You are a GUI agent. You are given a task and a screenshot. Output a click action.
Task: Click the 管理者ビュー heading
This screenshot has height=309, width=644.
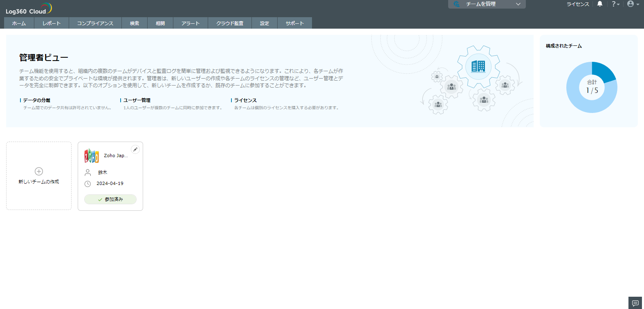[x=44, y=58]
